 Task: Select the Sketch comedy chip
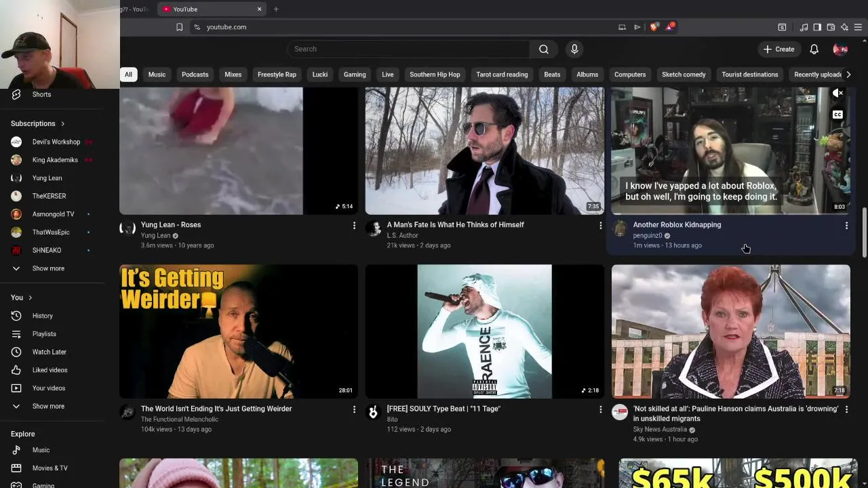tap(684, 75)
